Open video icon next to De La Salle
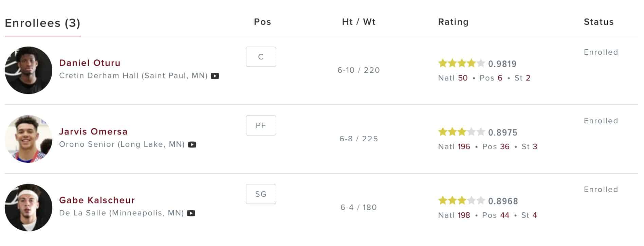644x246 pixels. 191,213
